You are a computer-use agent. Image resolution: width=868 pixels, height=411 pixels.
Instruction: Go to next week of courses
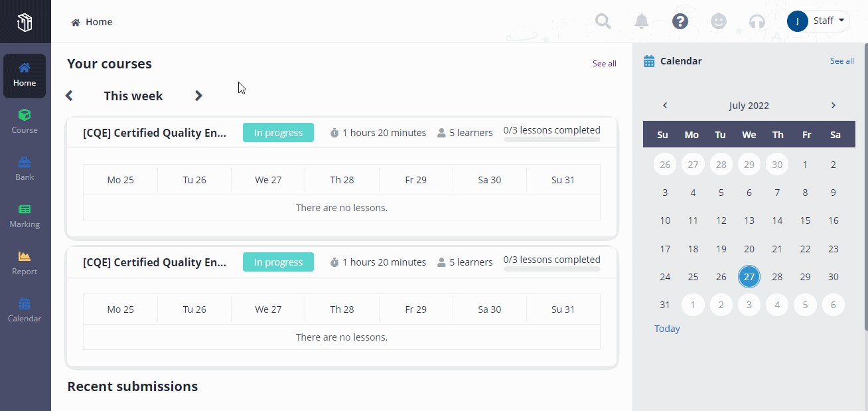pos(198,96)
